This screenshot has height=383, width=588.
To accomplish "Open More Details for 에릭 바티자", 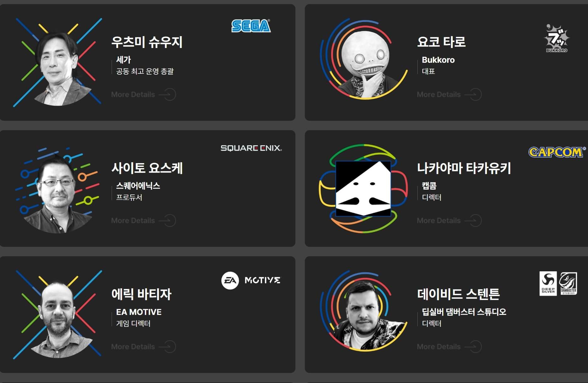I will coord(143,347).
